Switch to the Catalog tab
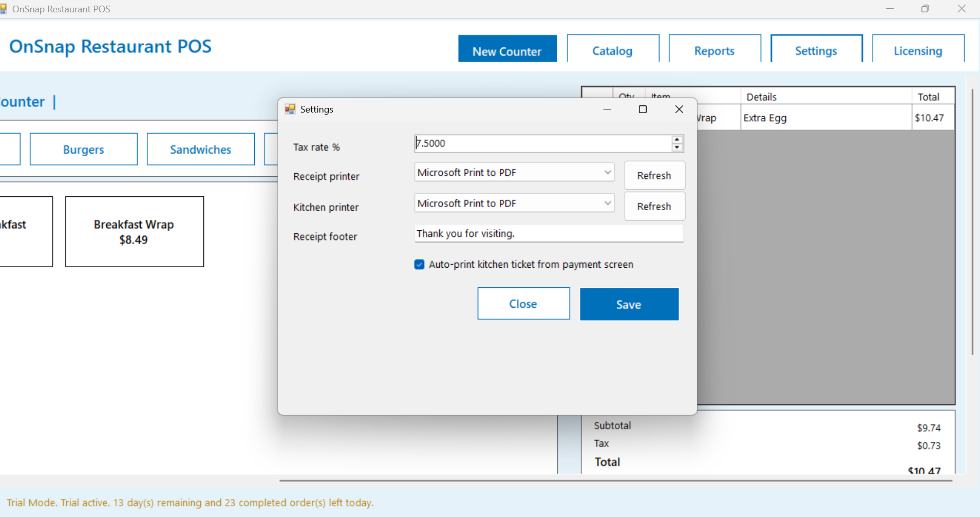The image size is (980, 517). point(612,50)
